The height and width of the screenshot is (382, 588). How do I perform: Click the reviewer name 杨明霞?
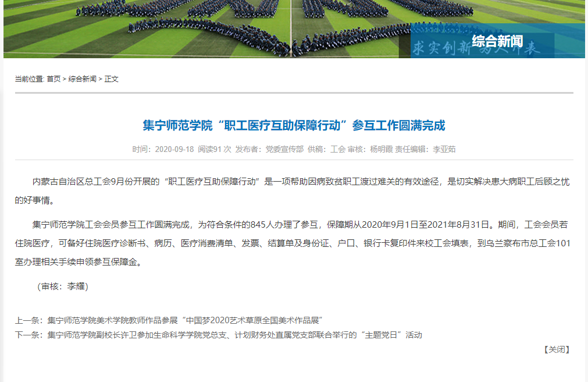381,149
